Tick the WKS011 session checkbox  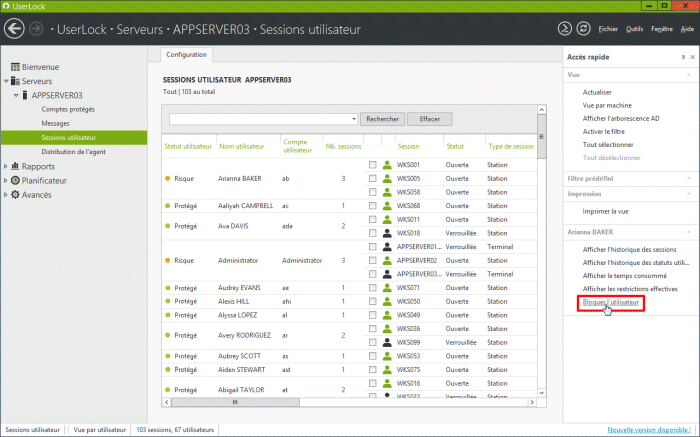[372, 220]
